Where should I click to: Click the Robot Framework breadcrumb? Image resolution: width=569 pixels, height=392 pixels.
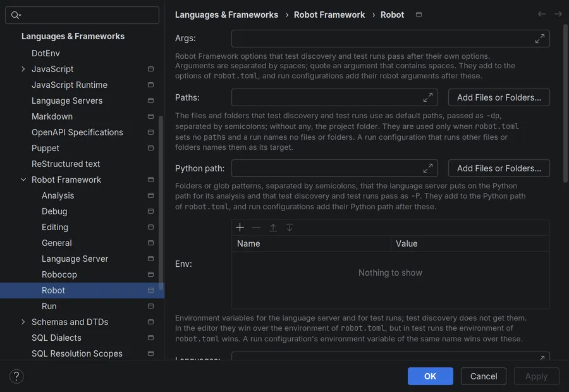(329, 15)
